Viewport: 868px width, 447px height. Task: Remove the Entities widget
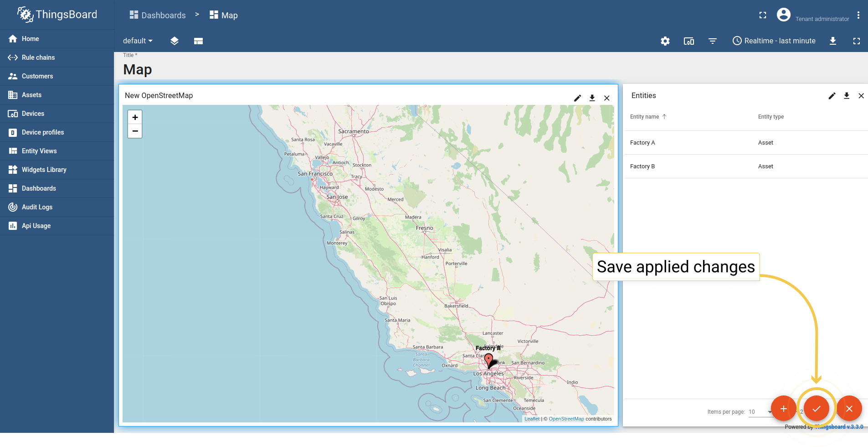(861, 96)
